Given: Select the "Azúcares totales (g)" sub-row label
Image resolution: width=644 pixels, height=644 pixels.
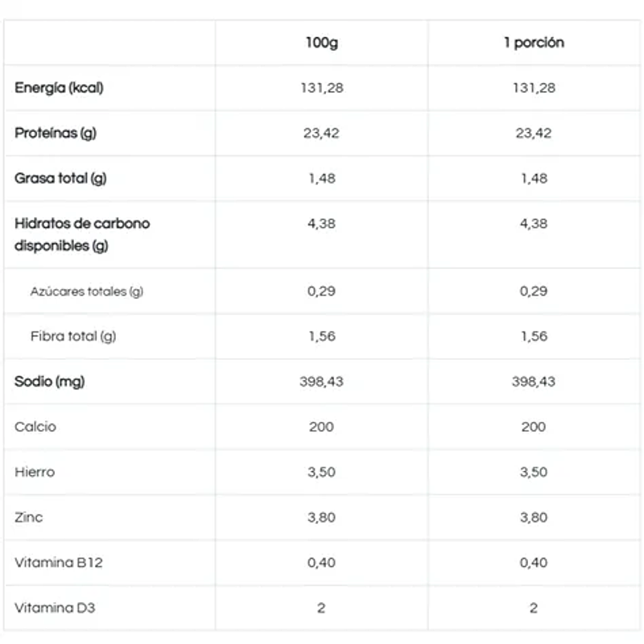Looking at the screenshot, I should coord(86,291).
